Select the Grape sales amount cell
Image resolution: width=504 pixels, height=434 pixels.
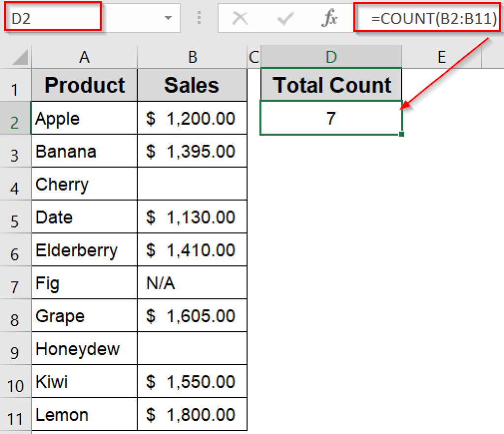coord(192,315)
